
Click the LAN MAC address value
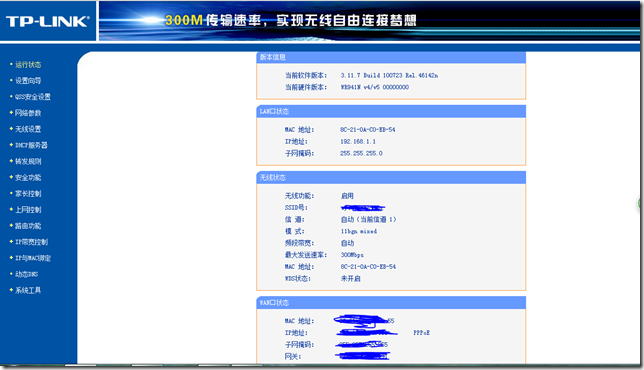click(368, 129)
